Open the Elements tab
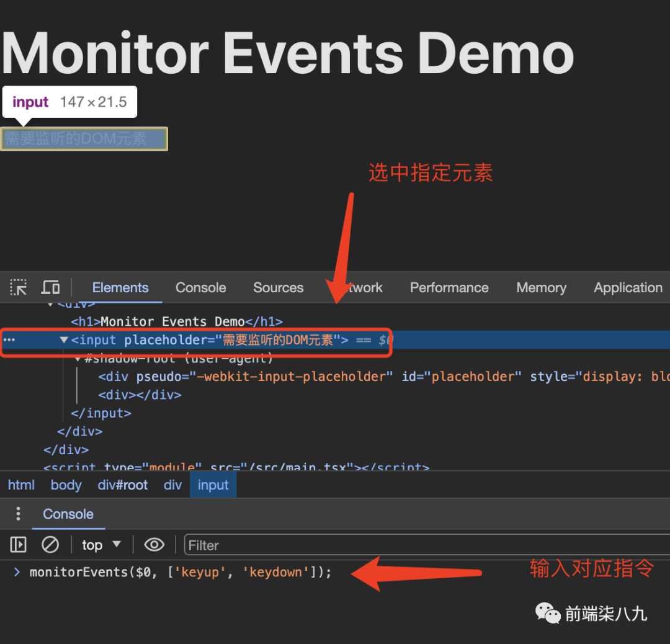The image size is (670, 644). pos(120,288)
